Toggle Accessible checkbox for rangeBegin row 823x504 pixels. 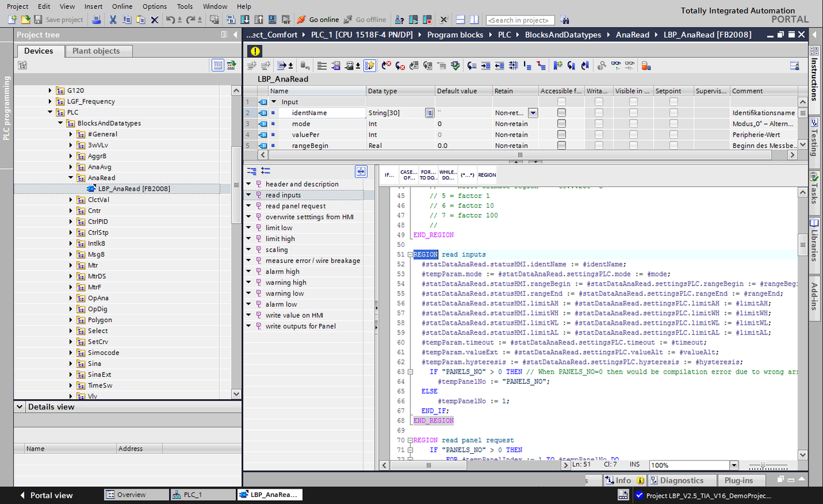pyautogui.click(x=561, y=146)
